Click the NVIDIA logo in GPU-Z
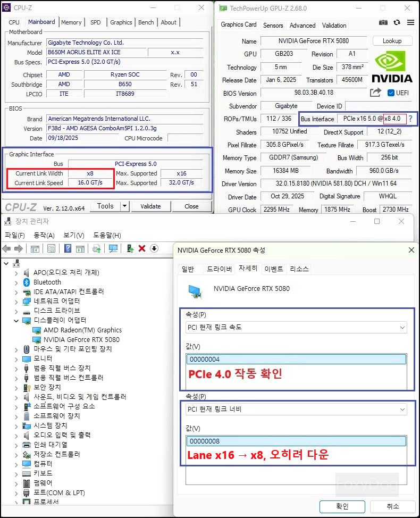 (x=392, y=66)
